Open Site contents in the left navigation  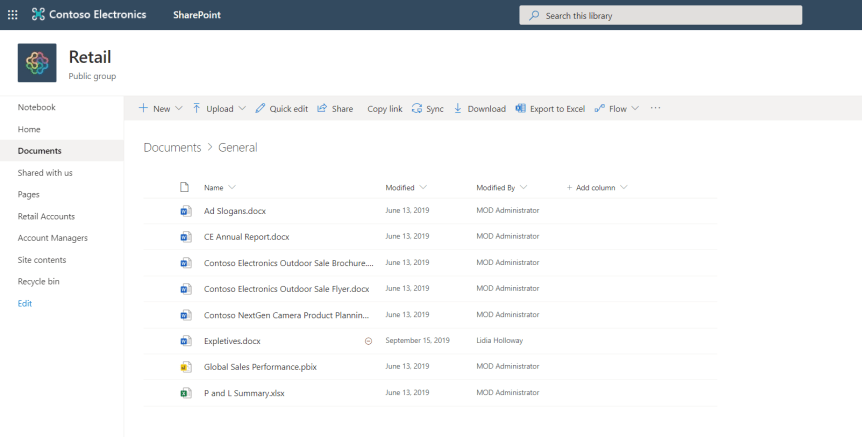42,260
